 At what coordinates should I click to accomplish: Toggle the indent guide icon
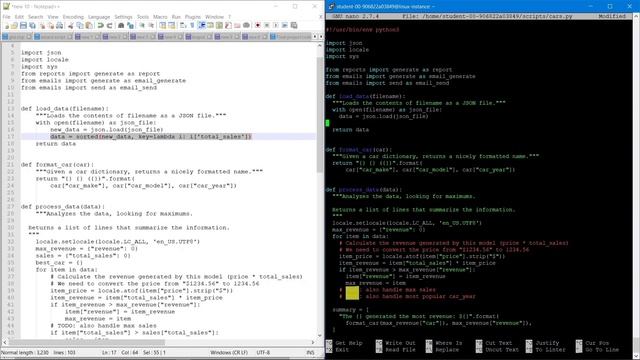(x=202, y=25)
